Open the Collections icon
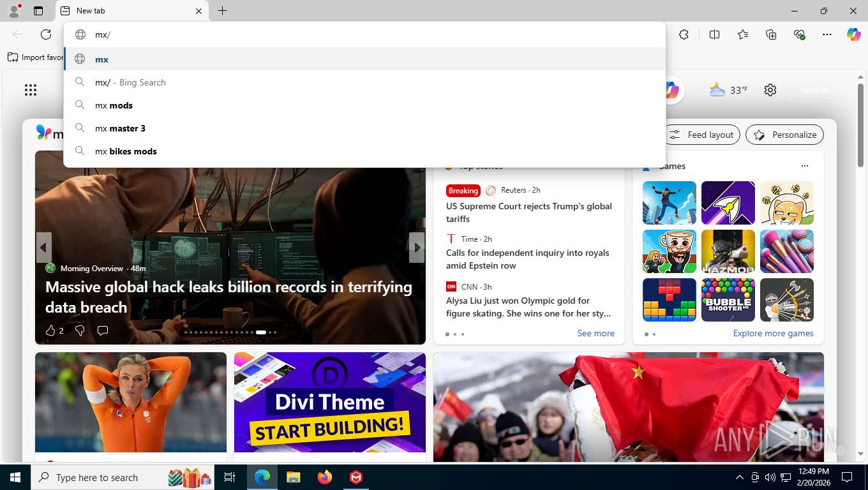868x490 pixels. 771,34
